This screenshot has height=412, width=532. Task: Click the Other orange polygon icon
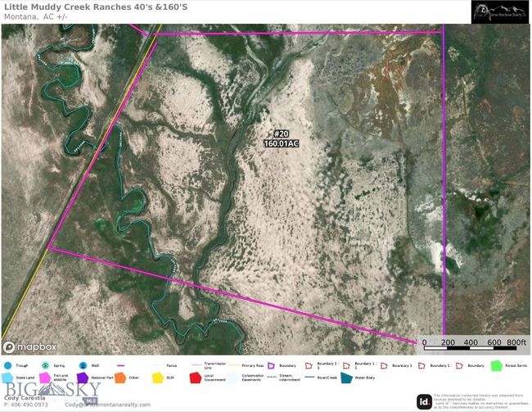click(x=119, y=378)
